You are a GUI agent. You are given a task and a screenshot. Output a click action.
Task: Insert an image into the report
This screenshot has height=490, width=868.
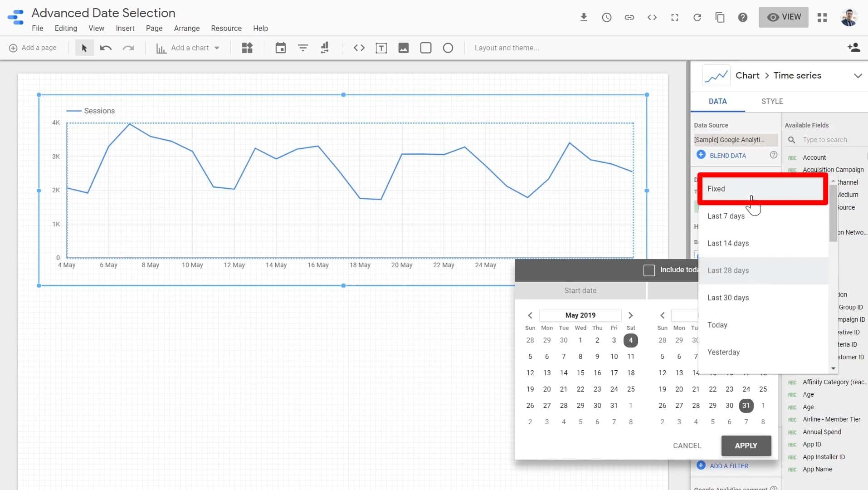403,48
